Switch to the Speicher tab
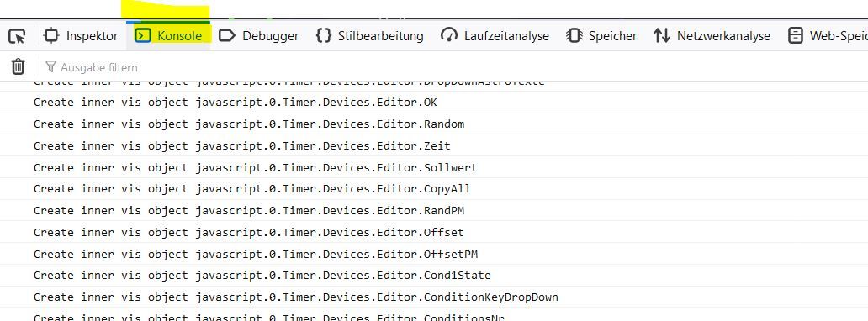868x321 pixels. 601,36
